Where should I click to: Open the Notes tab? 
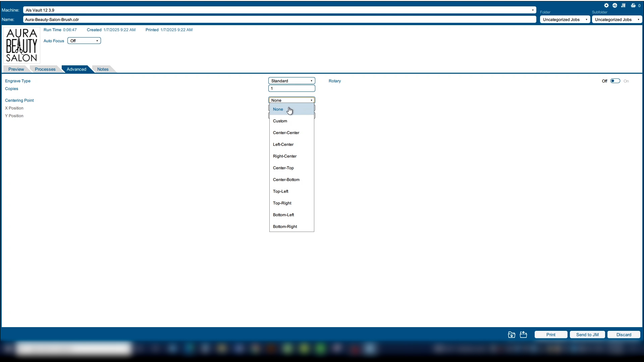pos(103,69)
